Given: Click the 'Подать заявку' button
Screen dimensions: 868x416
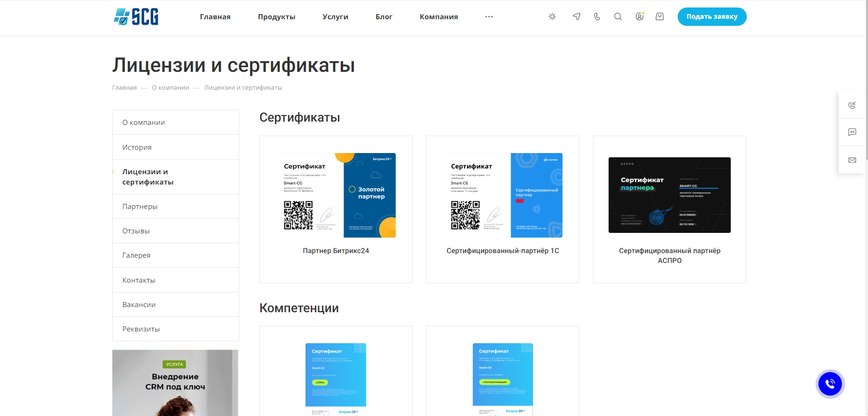Looking at the screenshot, I should (x=712, y=16).
